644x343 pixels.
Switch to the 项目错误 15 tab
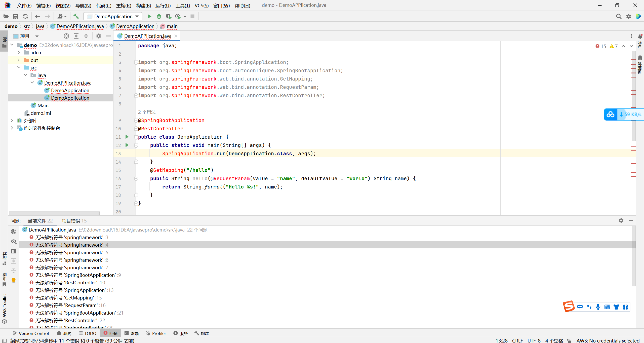74,221
